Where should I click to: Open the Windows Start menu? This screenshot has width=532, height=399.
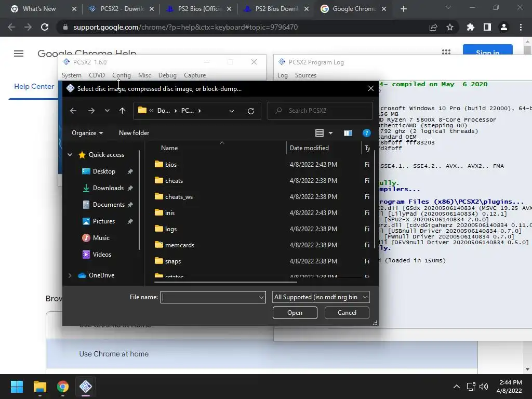pos(17,387)
